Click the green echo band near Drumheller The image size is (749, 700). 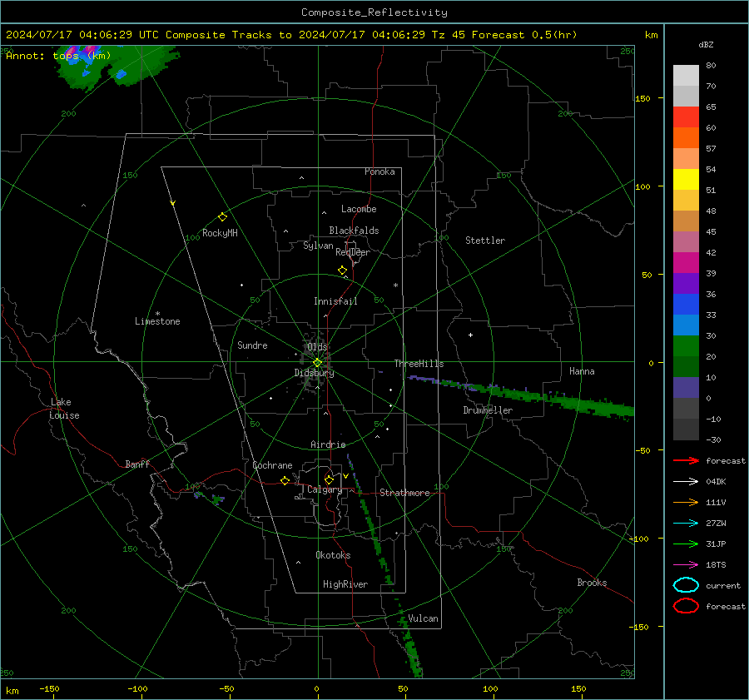tap(523, 394)
